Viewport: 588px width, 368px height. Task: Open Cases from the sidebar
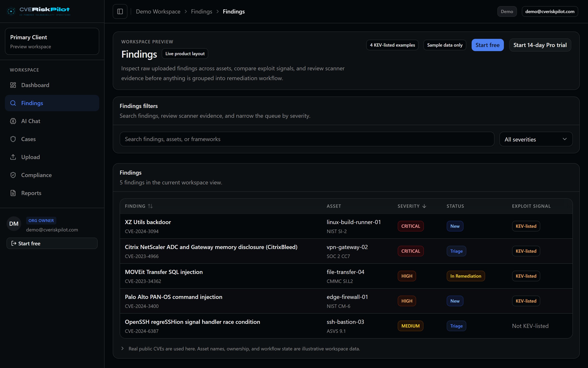pyautogui.click(x=52, y=139)
